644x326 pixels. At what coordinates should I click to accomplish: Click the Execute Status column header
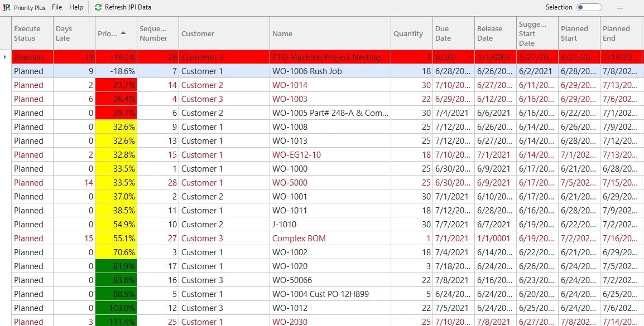[x=27, y=33]
